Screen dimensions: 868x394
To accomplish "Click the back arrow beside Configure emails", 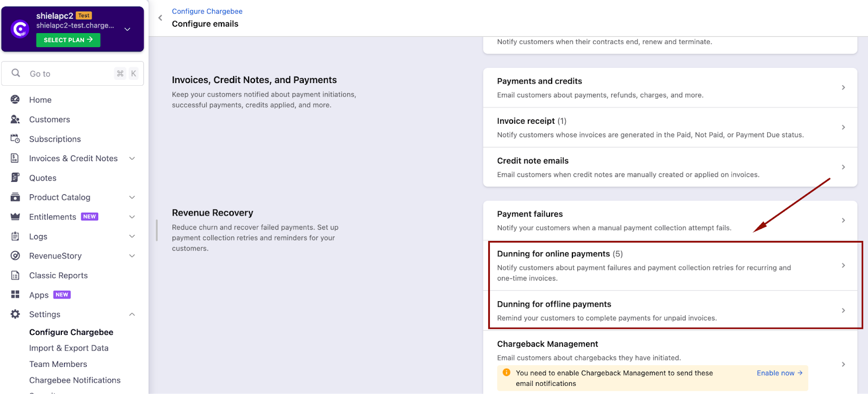I will [x=160, y=18].
